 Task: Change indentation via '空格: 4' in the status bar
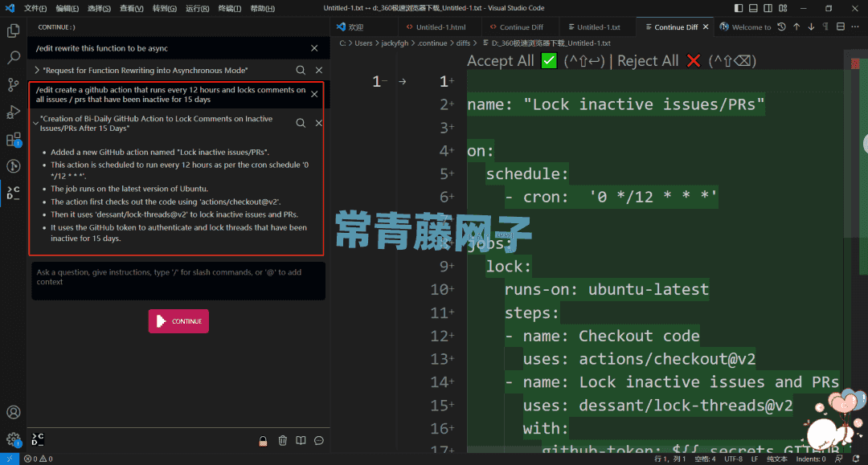[x=705, y=459]
